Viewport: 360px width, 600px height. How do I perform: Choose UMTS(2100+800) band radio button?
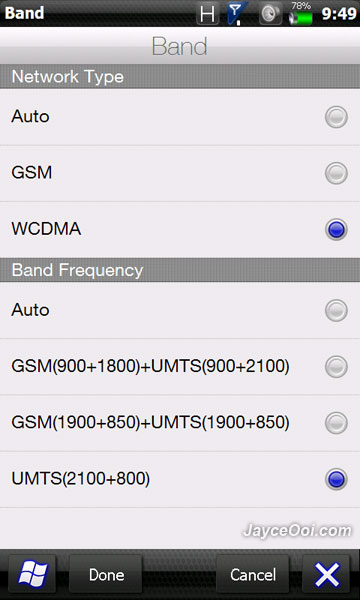tap(336, 479)
